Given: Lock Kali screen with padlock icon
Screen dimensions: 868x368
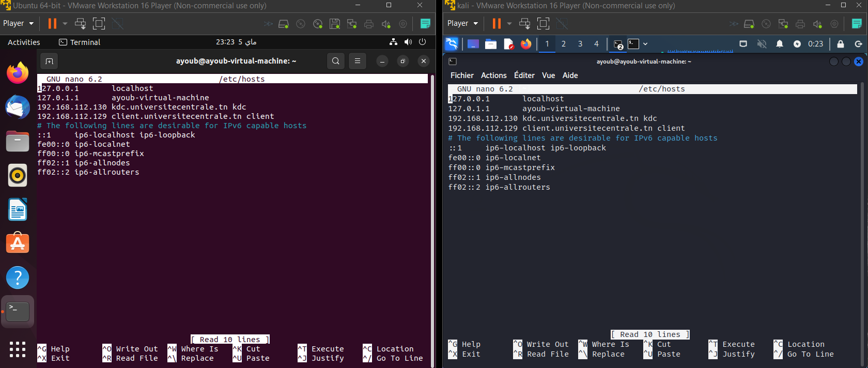Looking at the screenshot, I should (x=841, y=44).
